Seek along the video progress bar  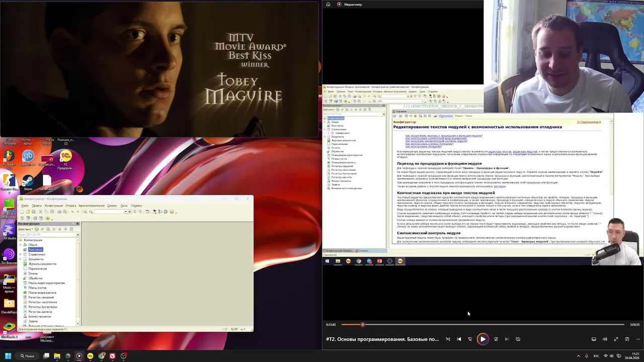coord(483,324)
